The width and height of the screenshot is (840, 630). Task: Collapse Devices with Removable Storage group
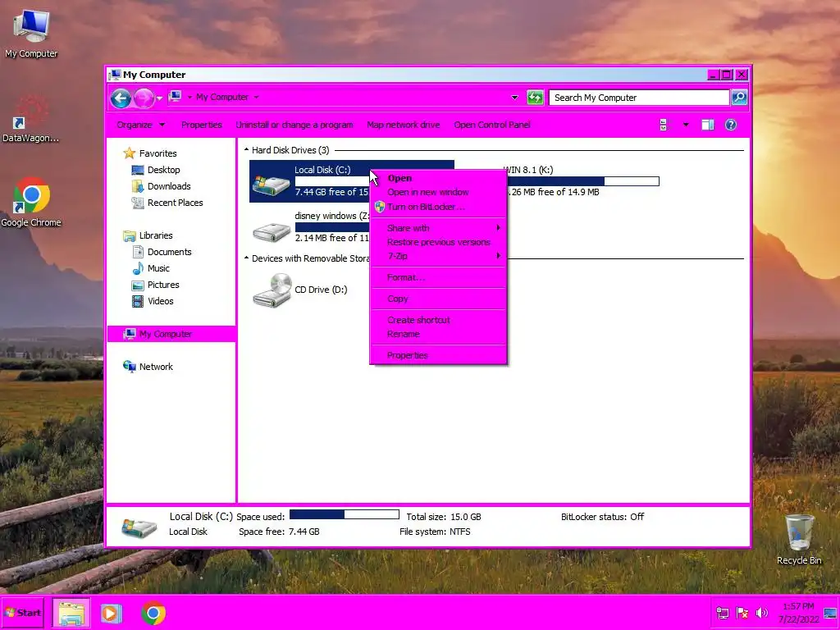tap(246, 258)
